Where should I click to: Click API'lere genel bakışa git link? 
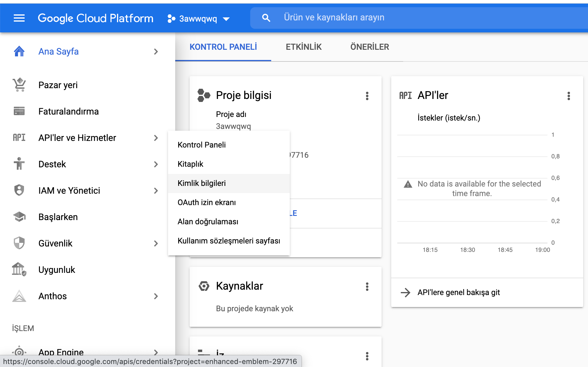458,292
